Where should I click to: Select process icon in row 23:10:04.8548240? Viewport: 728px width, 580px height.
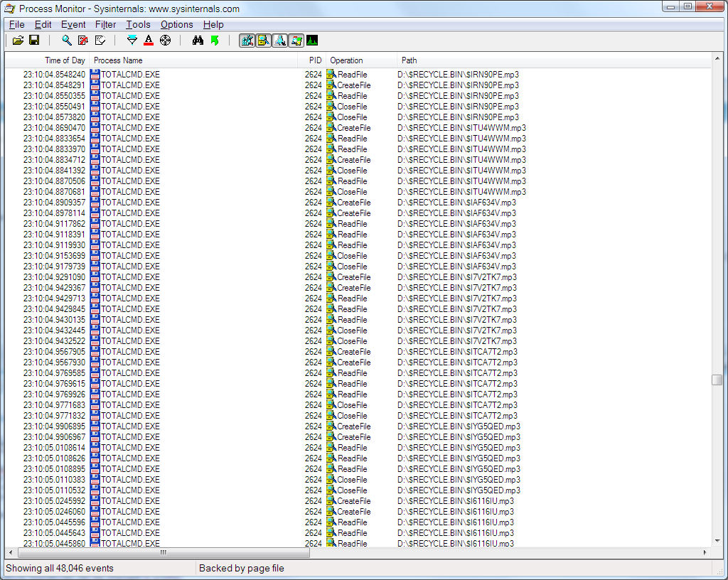coord(95,74)
